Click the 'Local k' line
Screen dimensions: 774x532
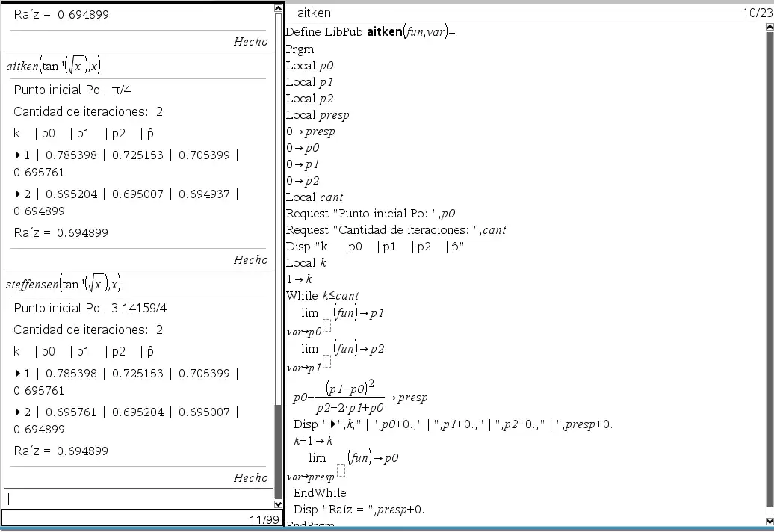pos(306,263)
